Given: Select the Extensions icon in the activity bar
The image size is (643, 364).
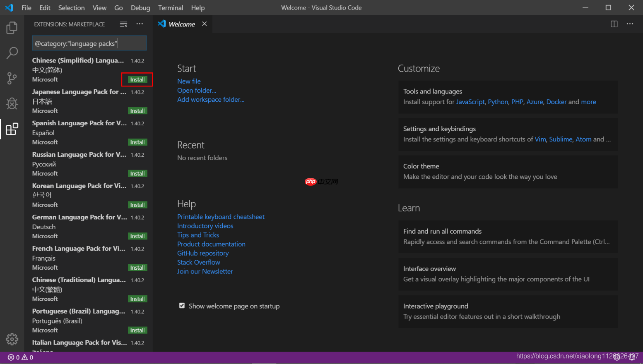Looking at the screenshot, I should [12, 129].
